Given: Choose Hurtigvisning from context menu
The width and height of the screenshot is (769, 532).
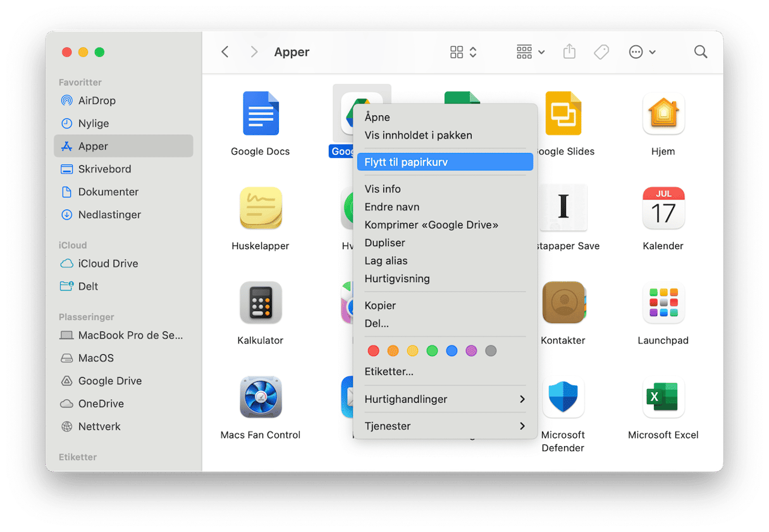Looking at the screenshot, I should 445,278.
